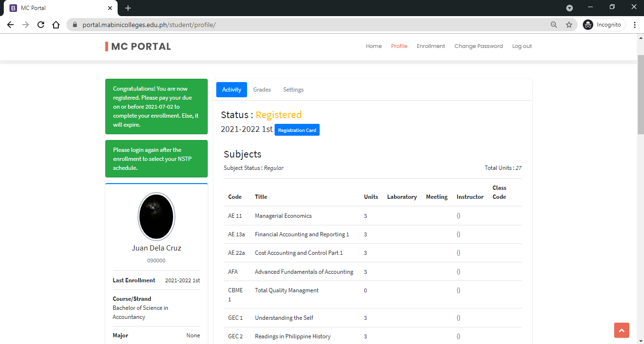Open a new tab with plus icon

pos(128,8)
